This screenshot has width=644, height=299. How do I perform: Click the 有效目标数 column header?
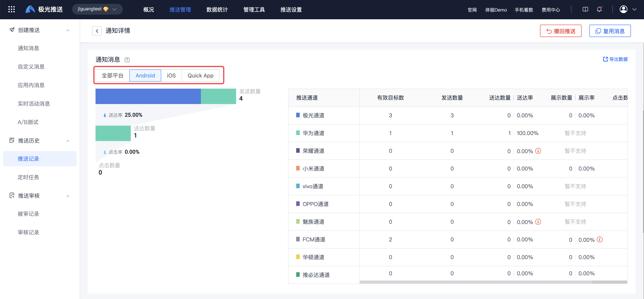coord(390,98)
